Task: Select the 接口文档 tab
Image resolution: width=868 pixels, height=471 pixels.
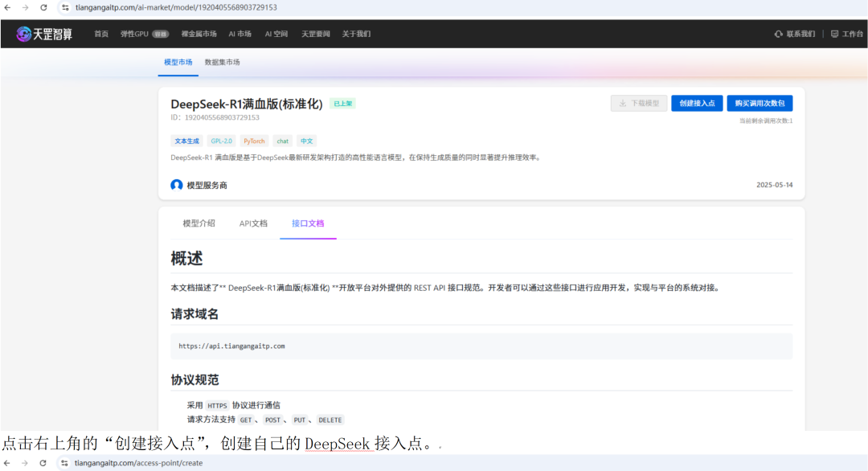Action: [x=308, y=223]
